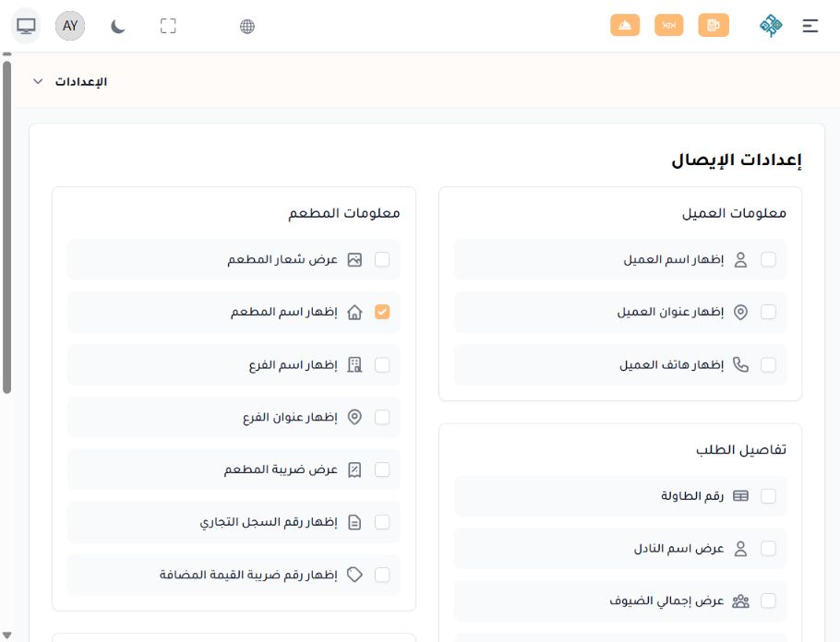Enable إظهار اسم الفرع checkbox
The image size is (840, 642).
[382, 364]
